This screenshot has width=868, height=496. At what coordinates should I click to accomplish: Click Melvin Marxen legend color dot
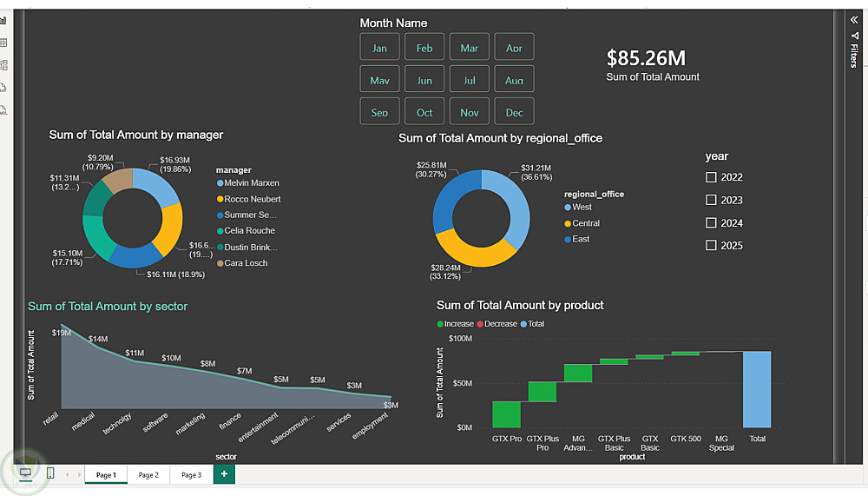click(220, 183)
